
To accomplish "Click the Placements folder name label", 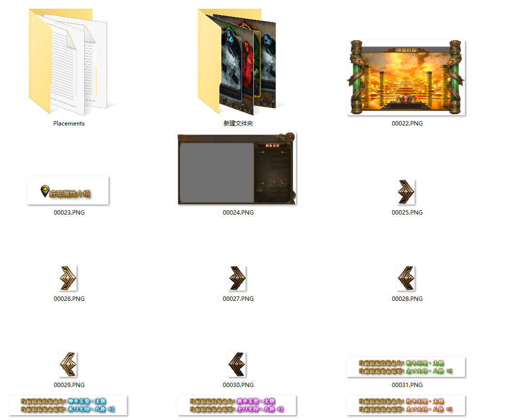I will tap(69, 124).
